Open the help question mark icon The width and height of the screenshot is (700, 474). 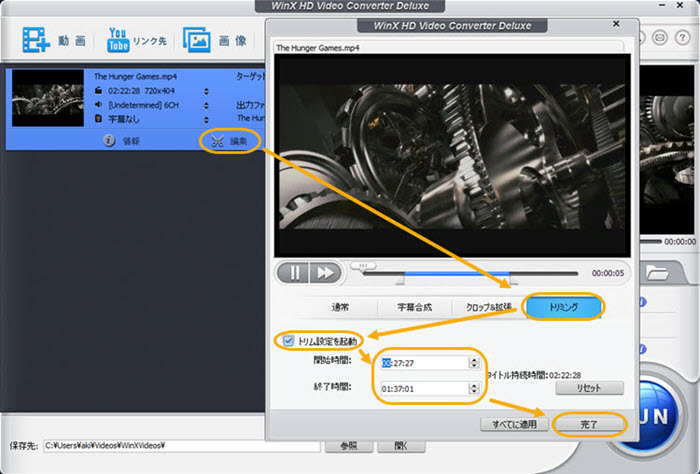click(682, 38)
